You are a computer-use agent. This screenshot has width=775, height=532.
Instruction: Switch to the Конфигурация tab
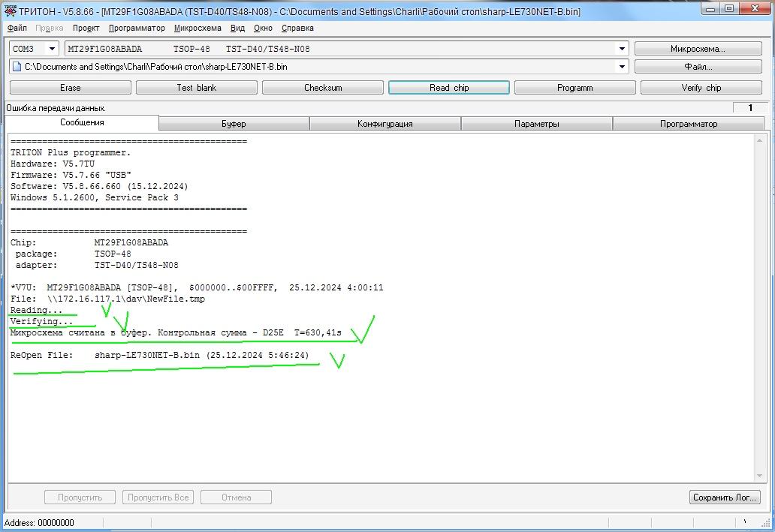click(x=384, y=124)
